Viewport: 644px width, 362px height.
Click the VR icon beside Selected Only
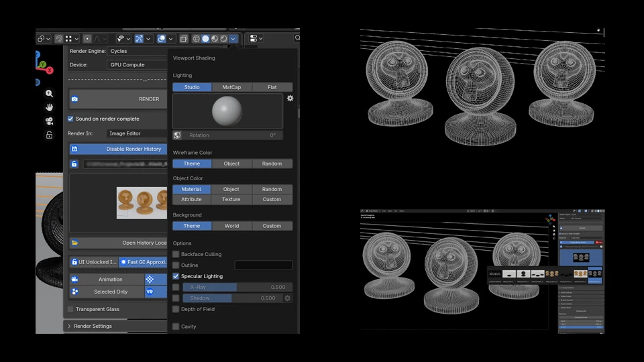(150, 292)
